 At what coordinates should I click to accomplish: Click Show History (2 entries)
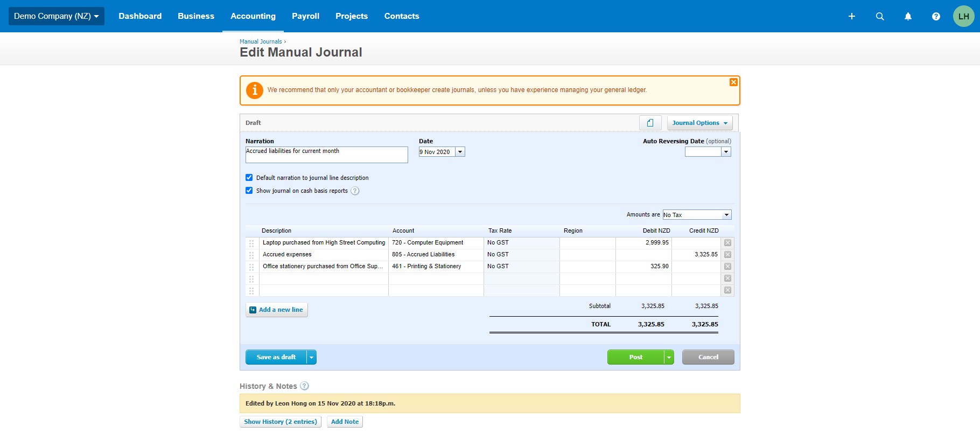click(x=281, y=422)
